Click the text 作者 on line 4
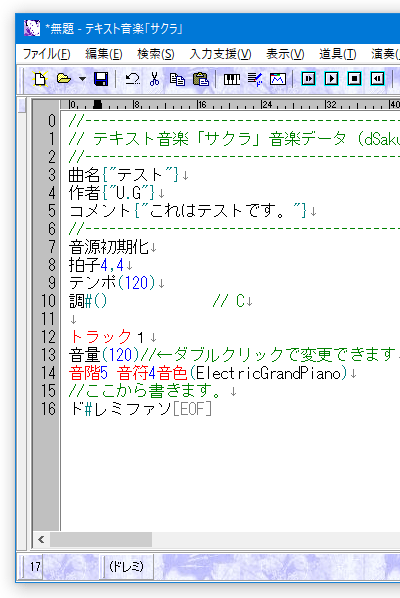The width and height of the screenshot is (400, 598). coord(84,193)
